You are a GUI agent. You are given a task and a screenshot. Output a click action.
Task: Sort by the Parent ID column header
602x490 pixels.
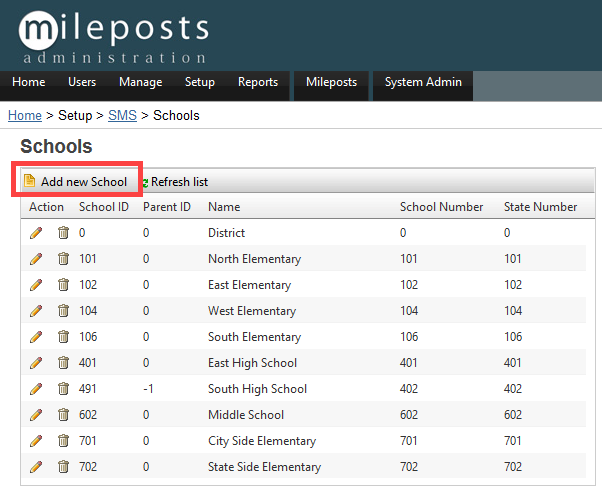[167, 207]
